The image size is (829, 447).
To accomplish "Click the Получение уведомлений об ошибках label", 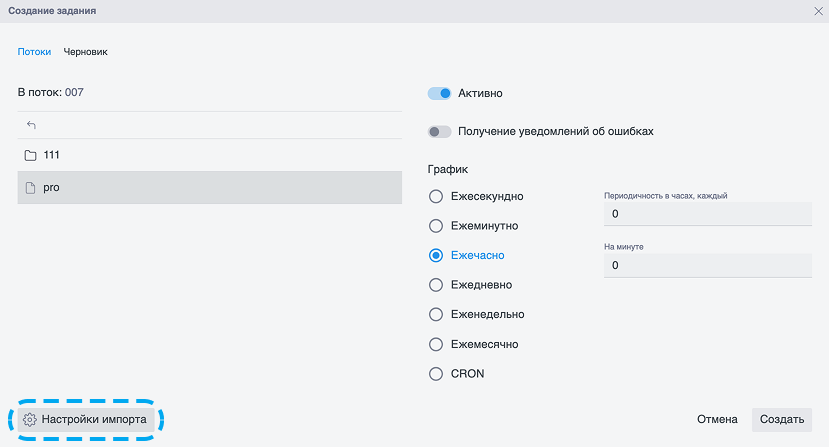I will [556, 132].
